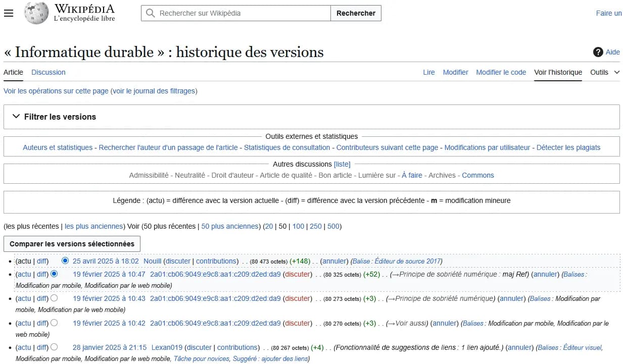Select radio for 19 février 10:43 version

point(54,298)
